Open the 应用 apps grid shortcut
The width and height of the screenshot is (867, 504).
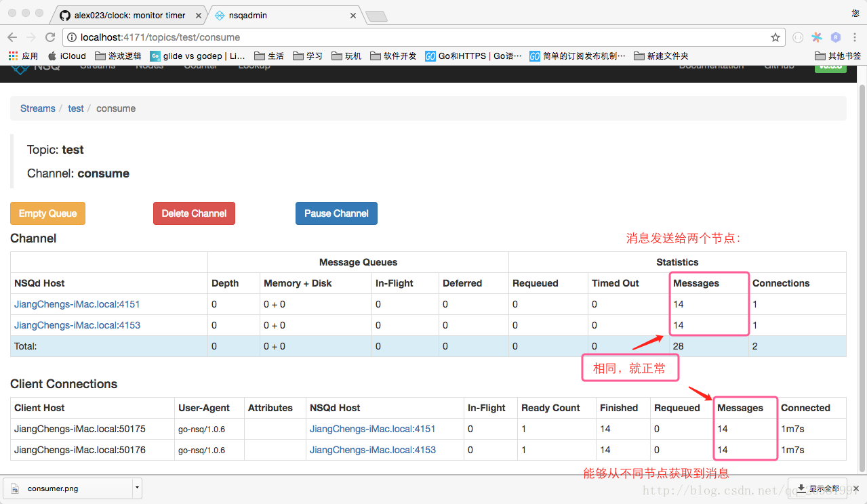pos(23,56)
